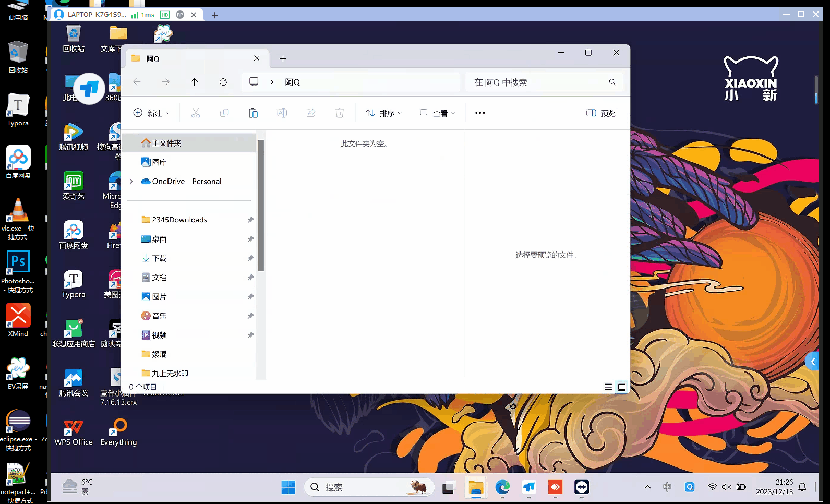
Task: Click the search magnifier icon in Explorer
Action: click(612, 82)
